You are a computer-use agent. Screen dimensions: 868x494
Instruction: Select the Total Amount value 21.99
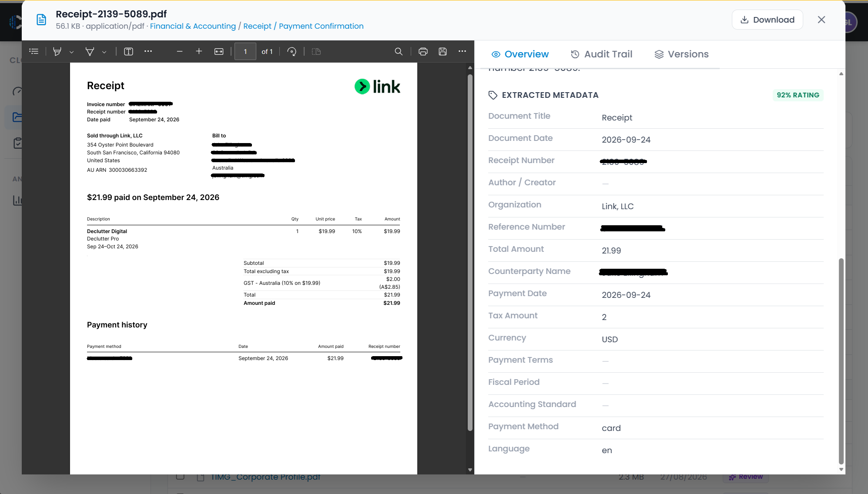tap(611, 250)
